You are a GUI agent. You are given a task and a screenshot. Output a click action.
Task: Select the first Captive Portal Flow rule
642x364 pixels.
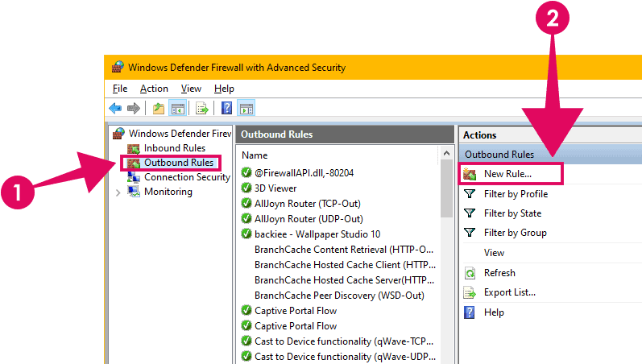pos(296,311)
